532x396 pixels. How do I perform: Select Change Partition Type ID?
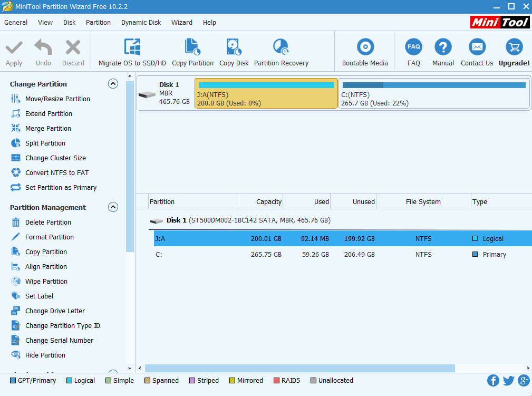click(55, 325)
